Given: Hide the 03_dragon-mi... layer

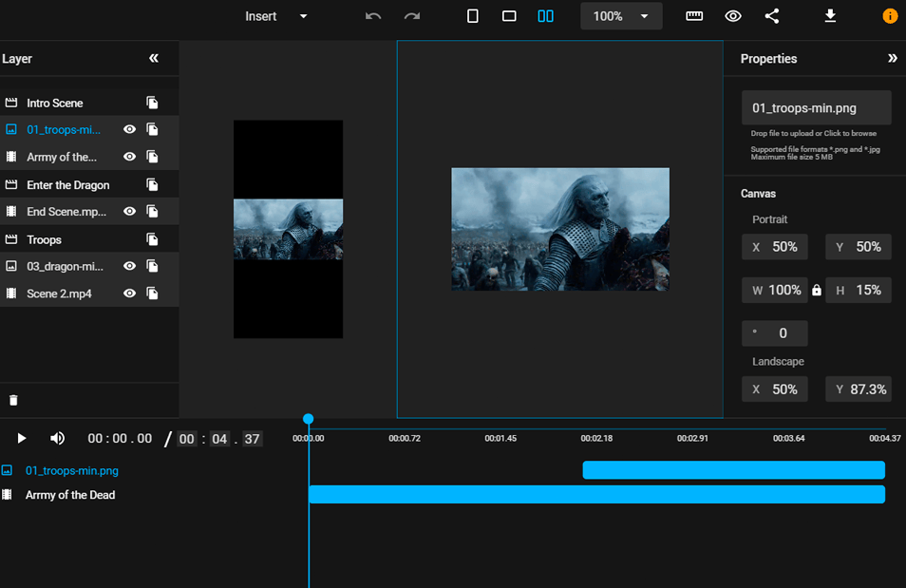Looking at the screenshot, I should [x=129, y=266].
